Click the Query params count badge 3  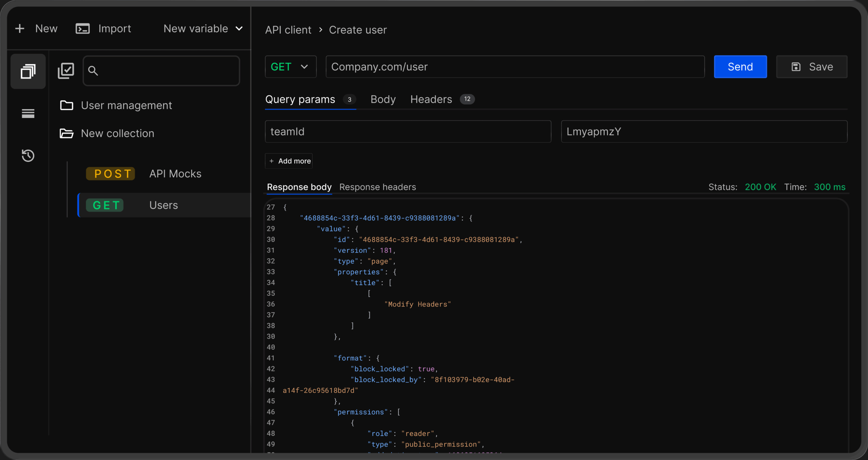point(349,99)
